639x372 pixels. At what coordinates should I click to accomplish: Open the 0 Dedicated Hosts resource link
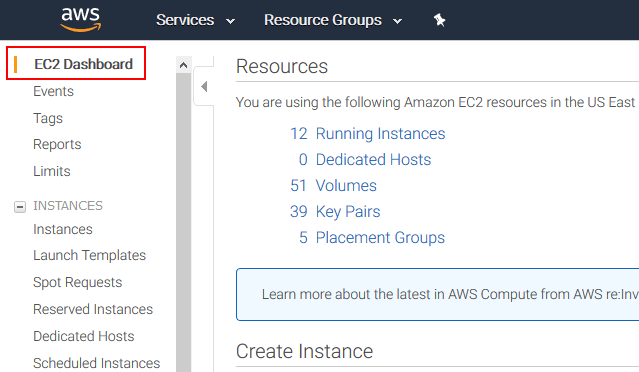pos(365,160)
